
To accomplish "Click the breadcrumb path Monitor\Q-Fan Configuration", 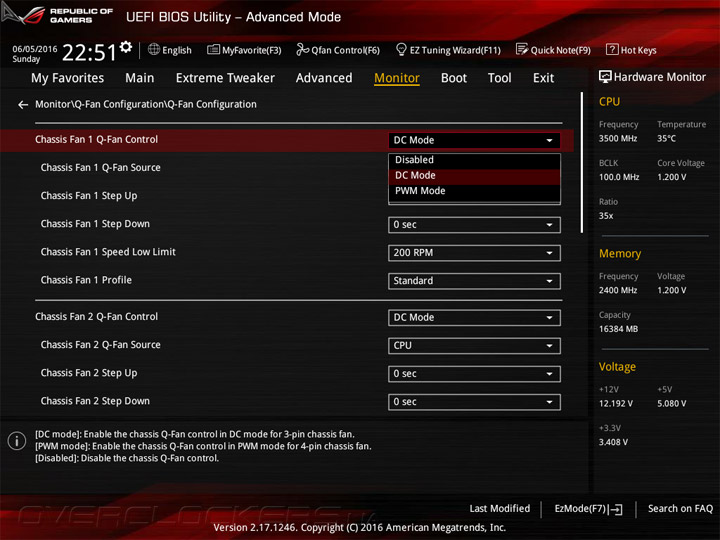I will [x=146, y=104].
